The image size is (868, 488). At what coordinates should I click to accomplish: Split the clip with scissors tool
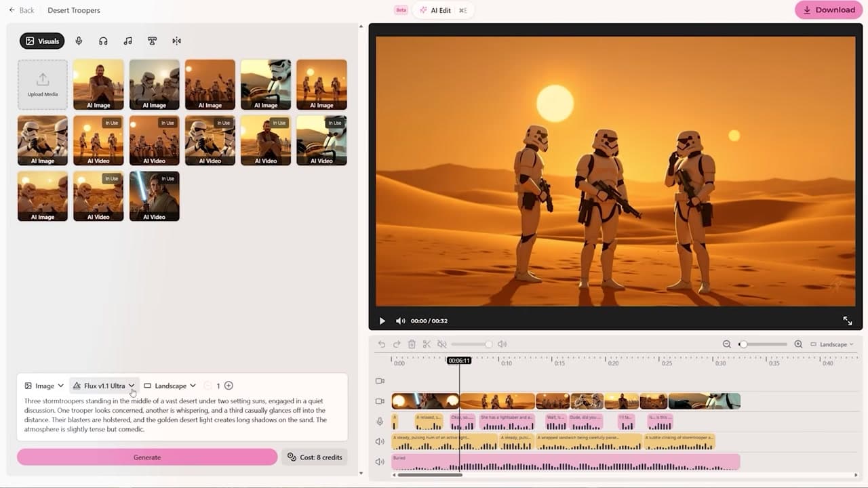tap(427, 344)
